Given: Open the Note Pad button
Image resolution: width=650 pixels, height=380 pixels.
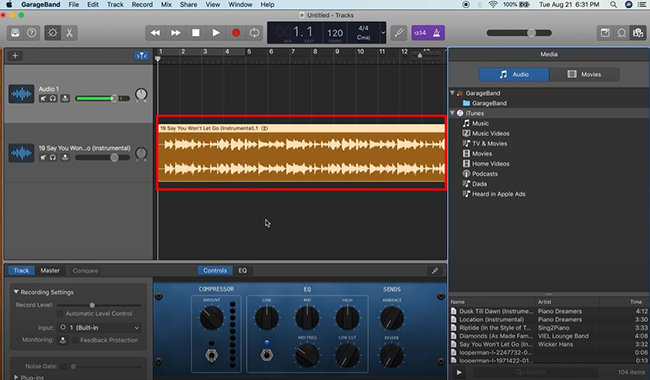Looking at the screenshot, I should 605,33.
